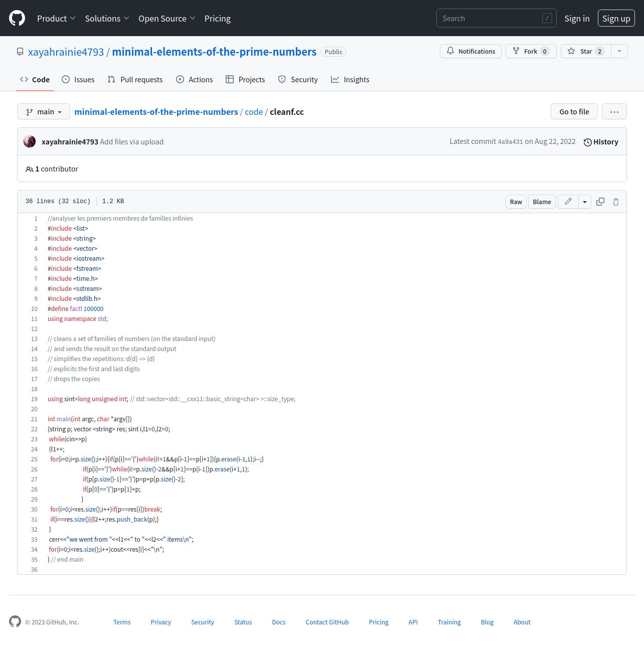Screen dimensions: 644x652
Task: Expand the star lists dropdown arrow
Action: [619, 51]
